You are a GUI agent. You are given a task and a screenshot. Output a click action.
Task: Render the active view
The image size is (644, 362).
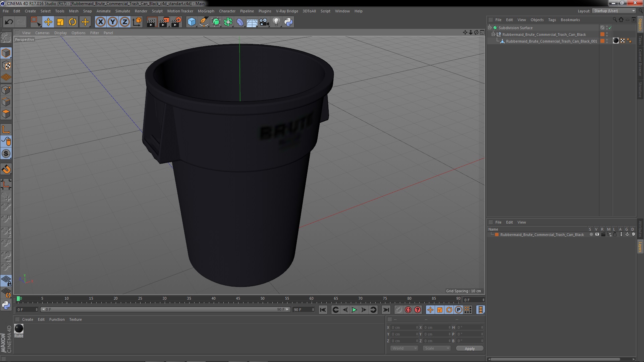tap(152, 22)
